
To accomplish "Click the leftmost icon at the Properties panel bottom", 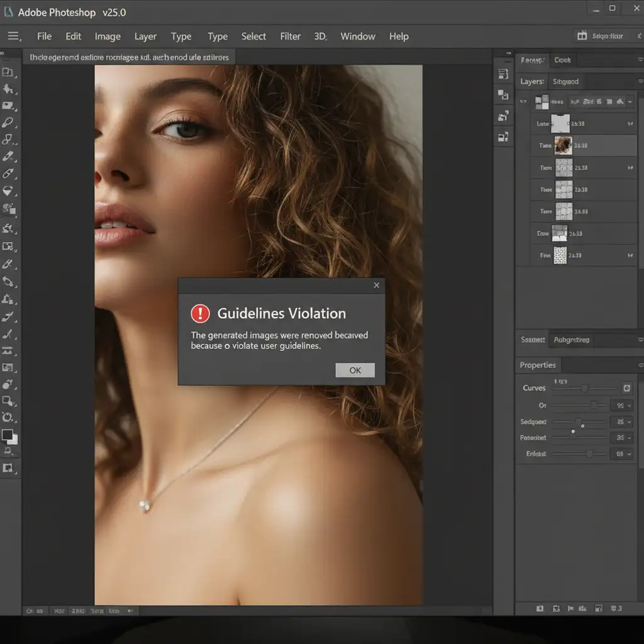I will [x=540, y=609].
